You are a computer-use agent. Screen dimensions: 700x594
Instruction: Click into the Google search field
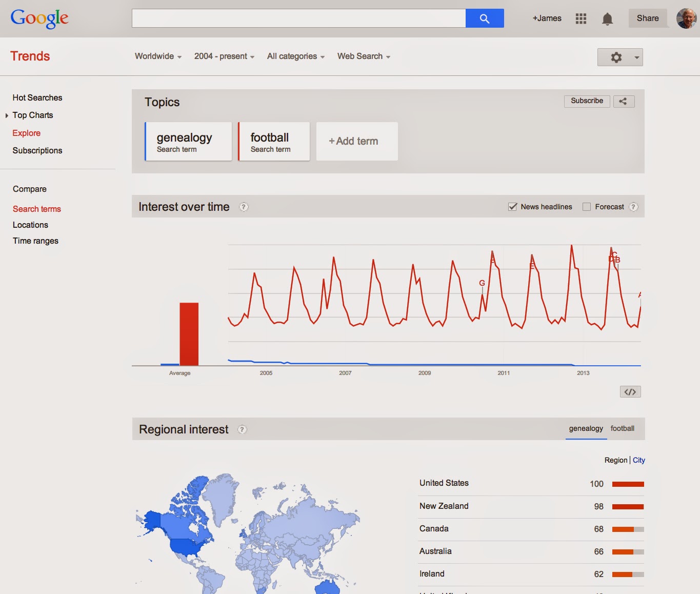point(298,18)
